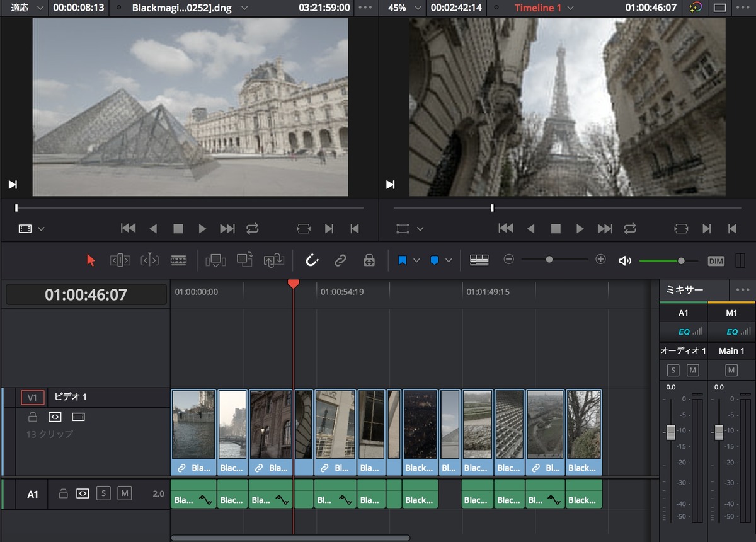The height and width of the screenshot is (542, 756).
Task: Expand the marker color dropdown
Action: click(x=448, y=260)
